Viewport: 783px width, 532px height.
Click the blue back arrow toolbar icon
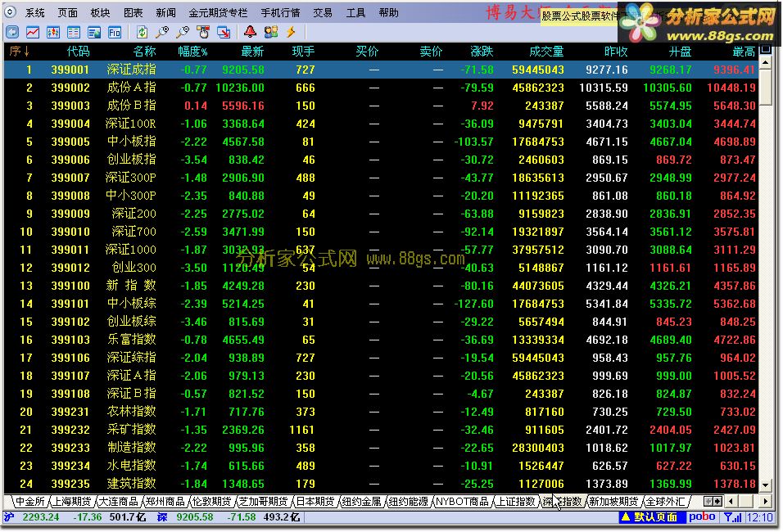pos(12,33)
